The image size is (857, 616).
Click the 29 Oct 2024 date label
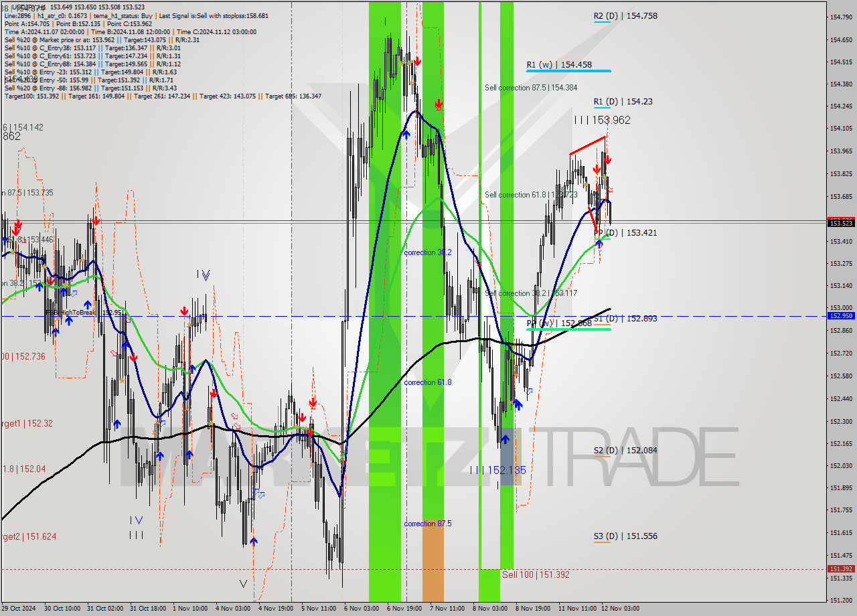point(19,609)
